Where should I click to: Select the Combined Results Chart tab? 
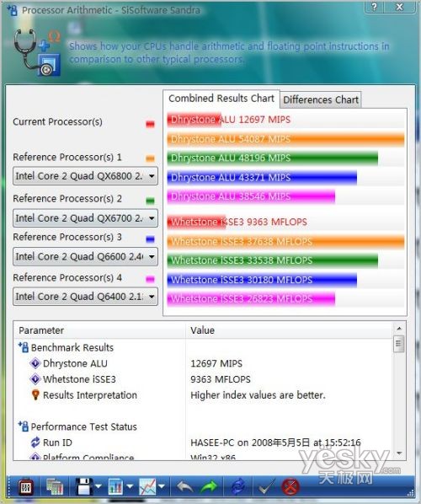coord(221,99)
